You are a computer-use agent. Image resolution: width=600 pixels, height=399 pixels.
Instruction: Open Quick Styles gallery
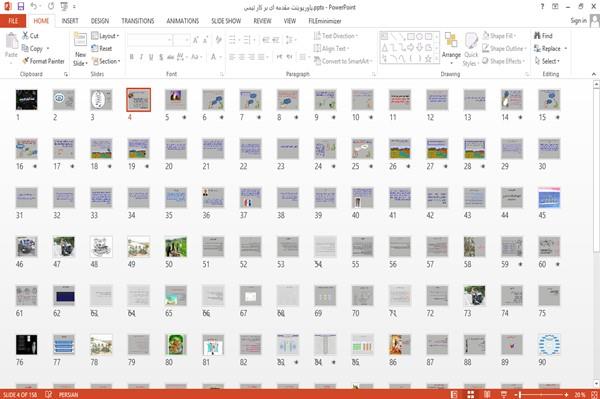pos(471,50)
